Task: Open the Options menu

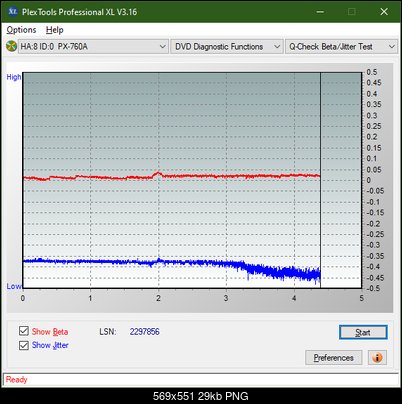Action: tap(21, 30)
